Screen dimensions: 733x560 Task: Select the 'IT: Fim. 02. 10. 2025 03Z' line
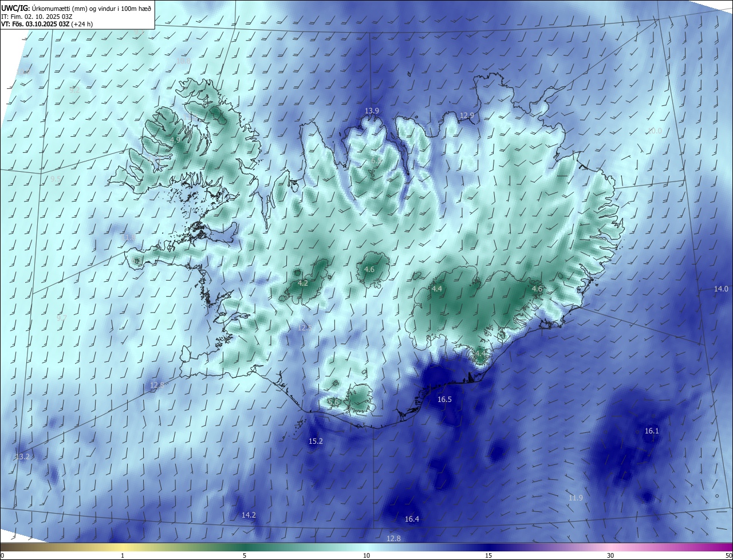pyautogui.click(x=38, y=16)
